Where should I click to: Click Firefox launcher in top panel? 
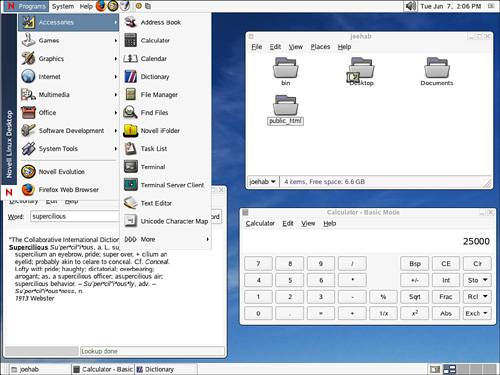point(100,6)
